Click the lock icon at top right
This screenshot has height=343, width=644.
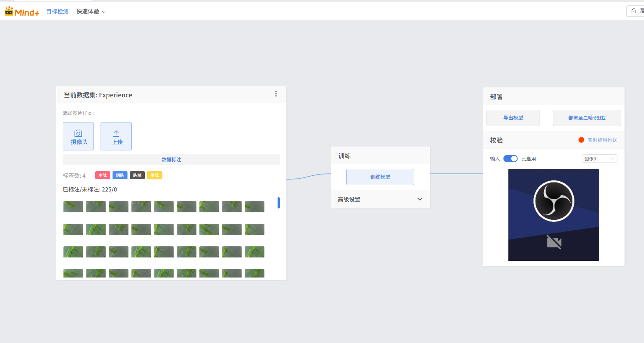(634, 11)
